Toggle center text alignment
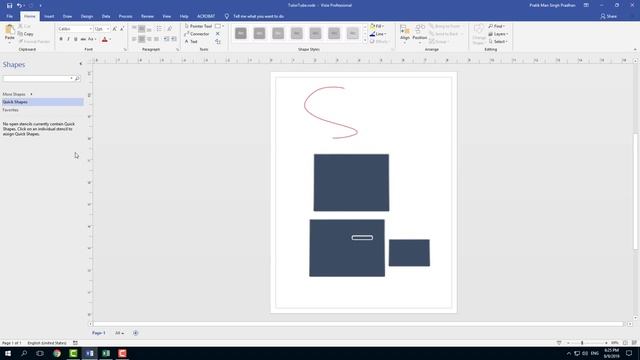This screenshot has width=640, height=360. 142,39
